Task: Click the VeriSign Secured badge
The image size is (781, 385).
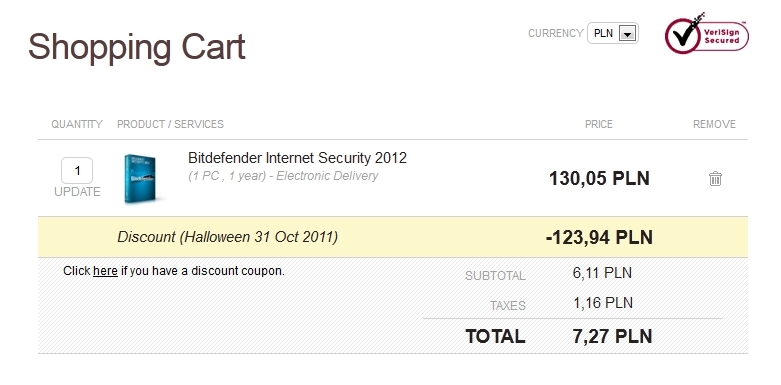Action: pos(706,33)
